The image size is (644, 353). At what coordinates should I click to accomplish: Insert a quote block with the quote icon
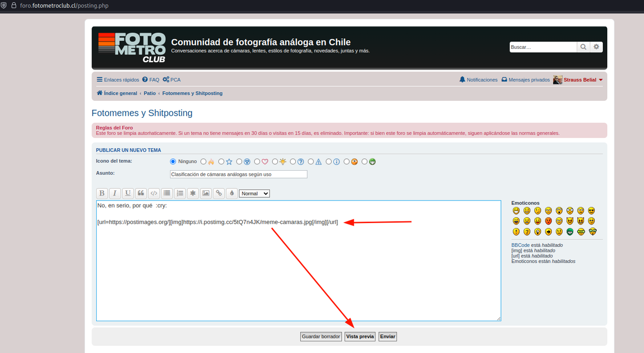(x=141, y=193)
